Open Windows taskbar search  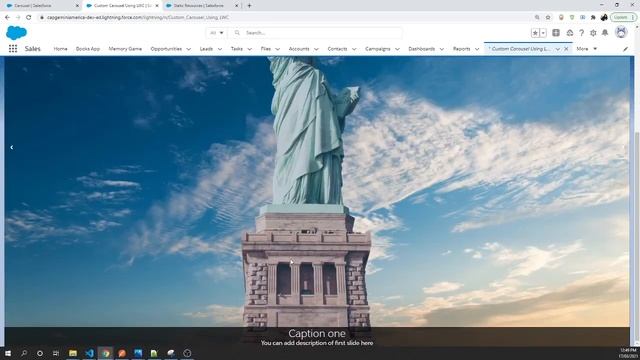24,353
